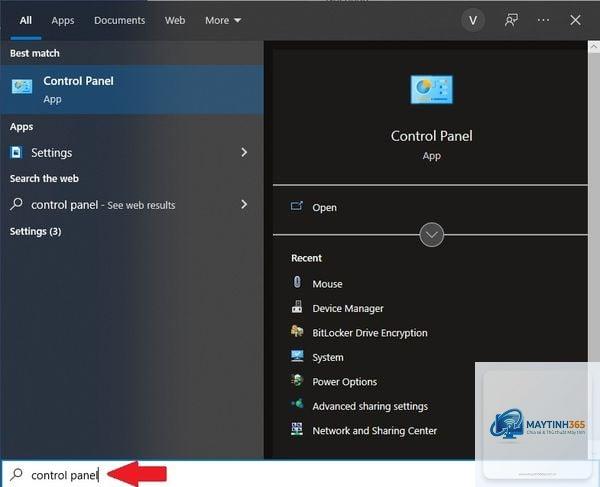The height and width of the screenshot is (487, 600).
Task: Click the Network and Sharing Center icon
Action: pyautogui.click(x=297, y=429)
